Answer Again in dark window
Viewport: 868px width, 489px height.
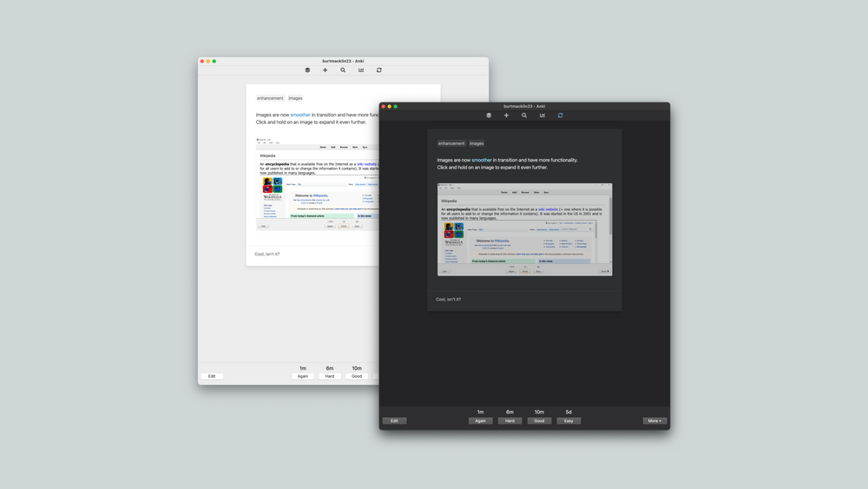coord(481,421)
